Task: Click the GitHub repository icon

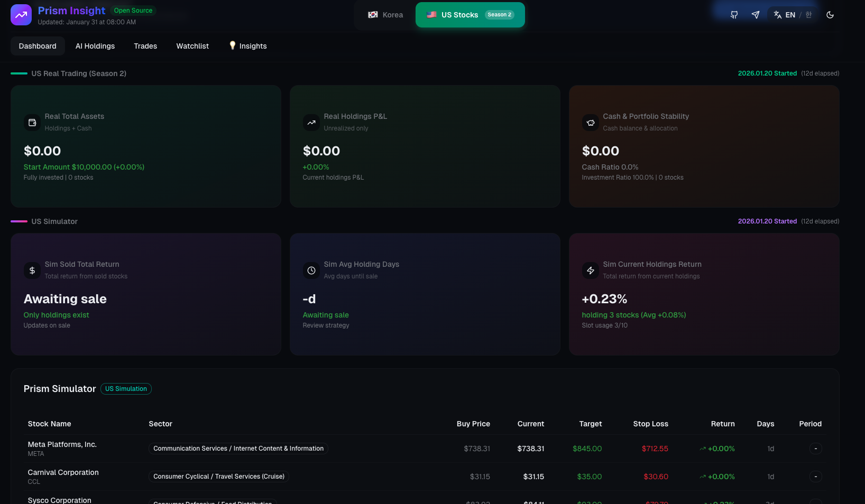Action: [734, 15]
